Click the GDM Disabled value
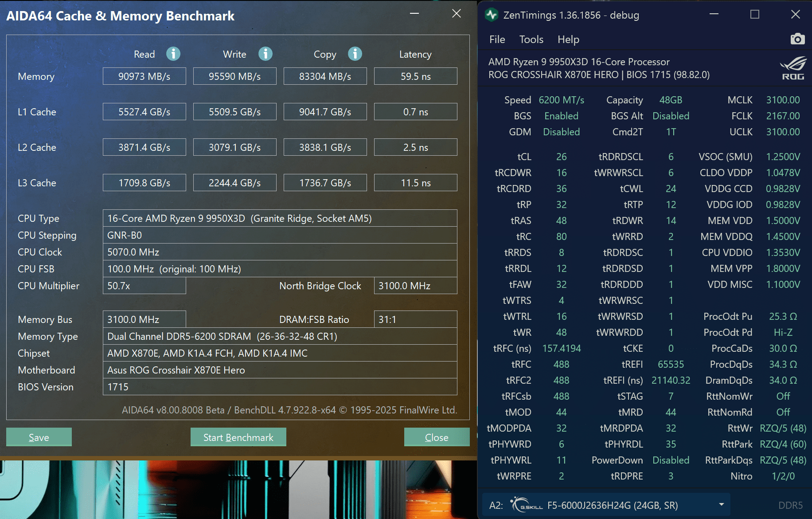Screen dimensions: 812x519 pyautogui.click(x=561, y=132)
